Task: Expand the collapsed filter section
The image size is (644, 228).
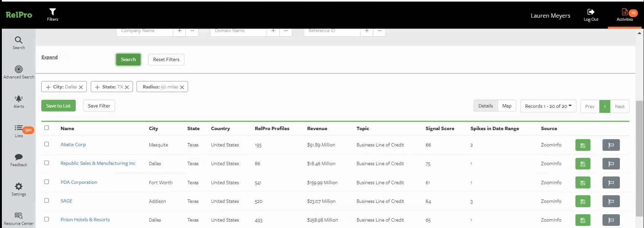Action: click(x=49, y=57)
